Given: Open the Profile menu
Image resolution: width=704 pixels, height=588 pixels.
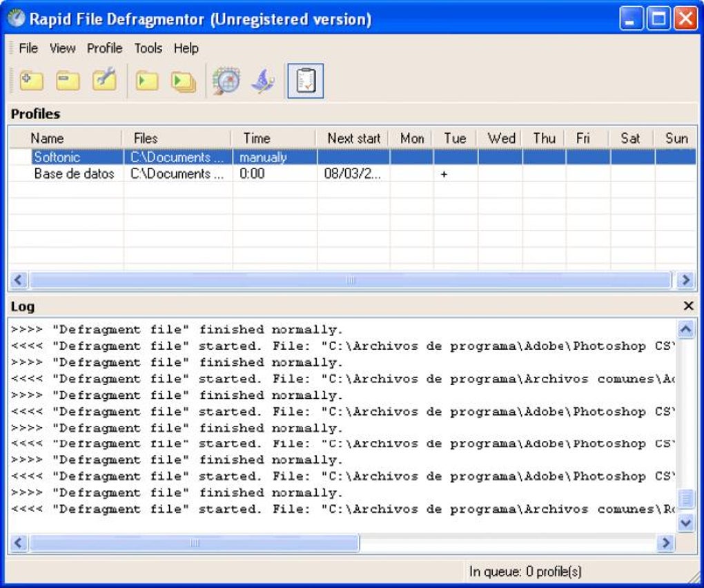Looking at the screenshot, I should coord(104,48).
